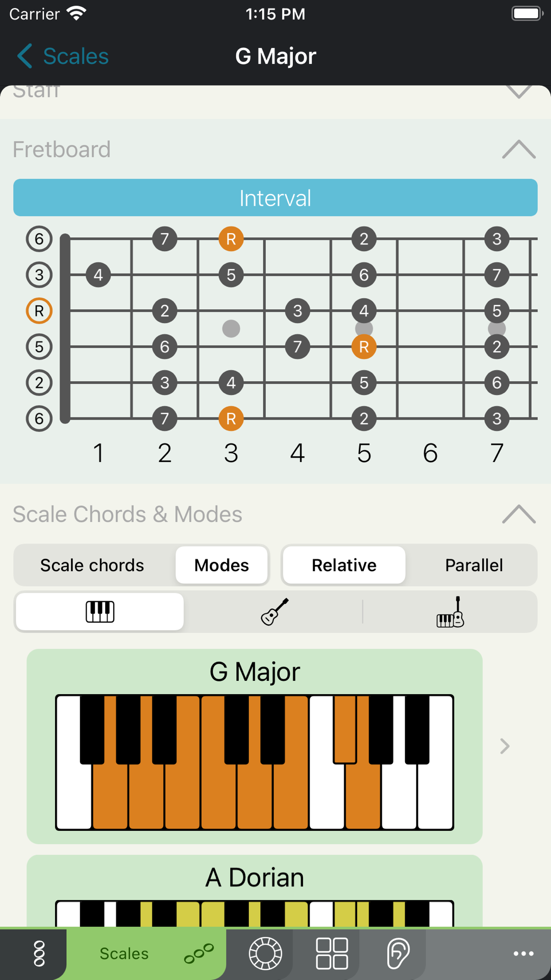Viewport: 551px width, 980px height.
Task: Tap the A Dorian mode card
Action: [255, 891]
